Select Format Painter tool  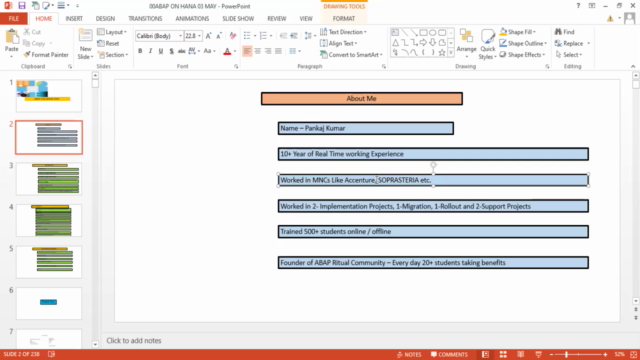pyautogui.click(x=46, y=55)
